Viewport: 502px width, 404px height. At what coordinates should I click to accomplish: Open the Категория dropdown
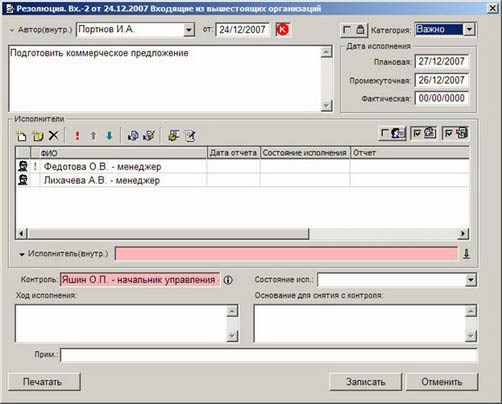(x=469, y=29)
